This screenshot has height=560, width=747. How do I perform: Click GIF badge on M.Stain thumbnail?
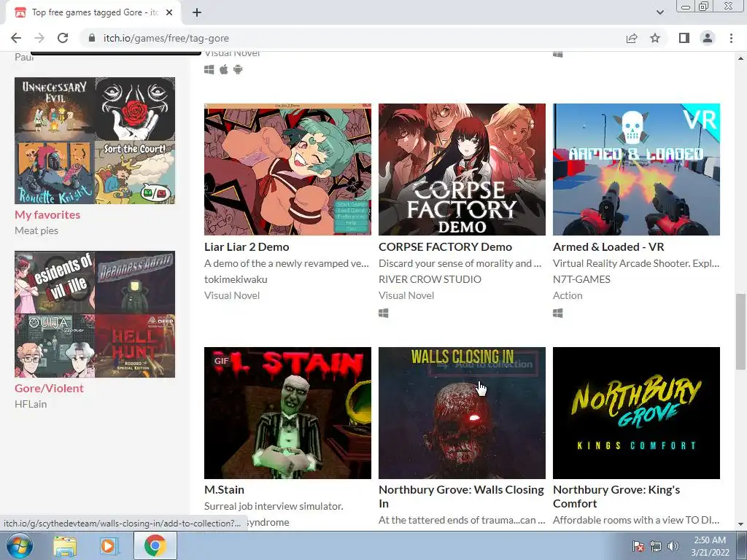click(221, 360)
